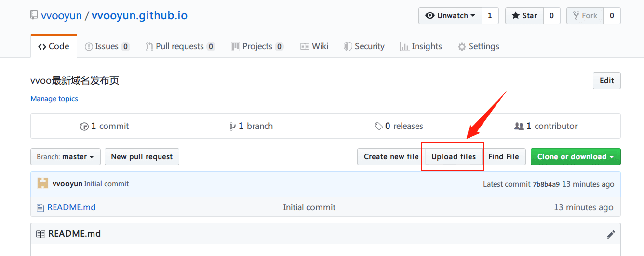Screen dimensions: 644x256
Task: Click the repository description text vvoo最新域名发布页
Action: [75, 81]
